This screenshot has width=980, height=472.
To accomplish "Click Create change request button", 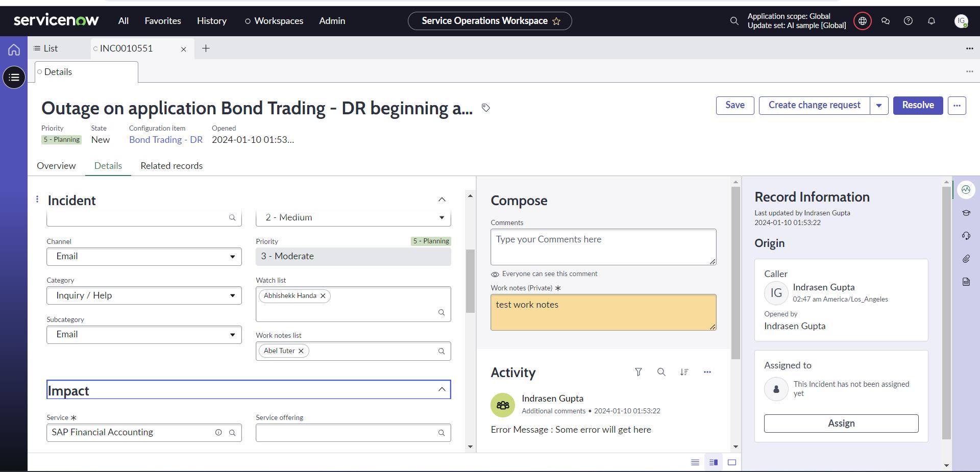I will (x=815, y=106).
